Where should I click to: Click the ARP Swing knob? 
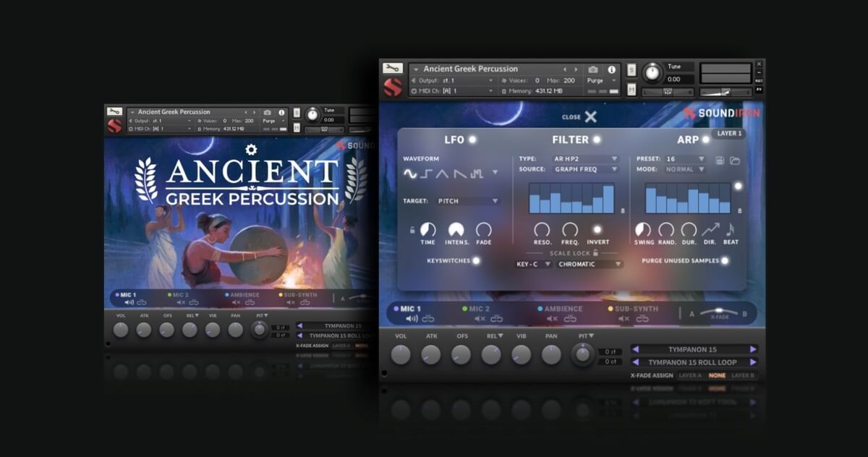[x=643, y=230]
